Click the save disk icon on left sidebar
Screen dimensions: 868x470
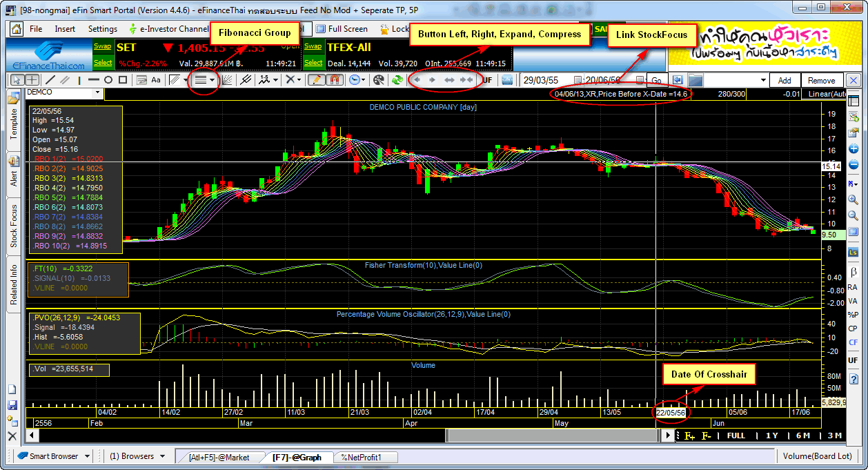click(x=12, y=405)
